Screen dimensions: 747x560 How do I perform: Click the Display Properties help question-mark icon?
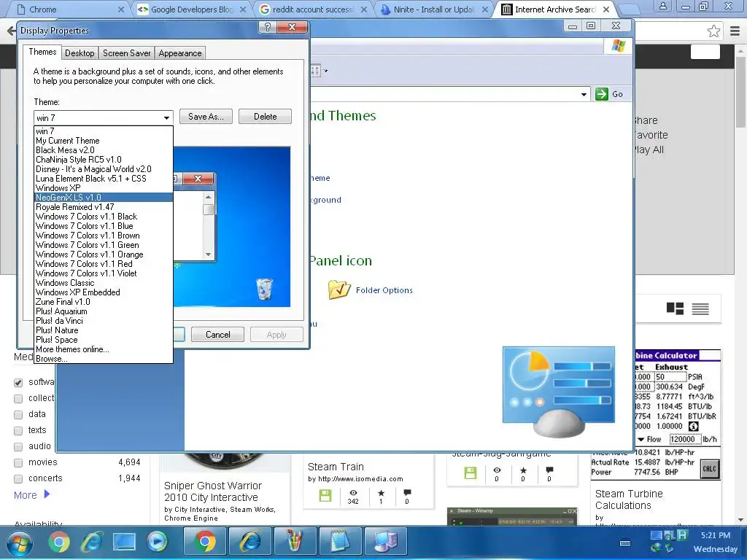click(x=267, y=27)
